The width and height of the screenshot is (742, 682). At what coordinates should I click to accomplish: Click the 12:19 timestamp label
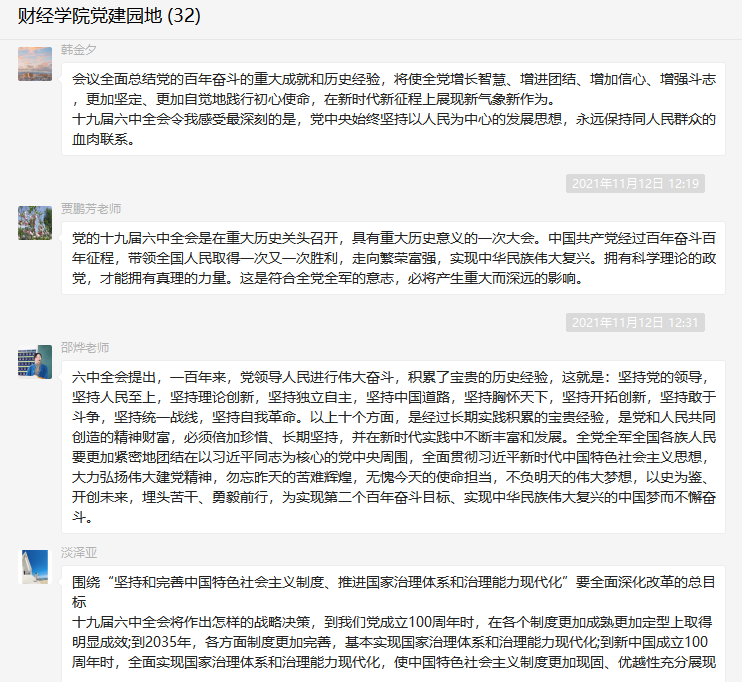[x=635, y=183]
